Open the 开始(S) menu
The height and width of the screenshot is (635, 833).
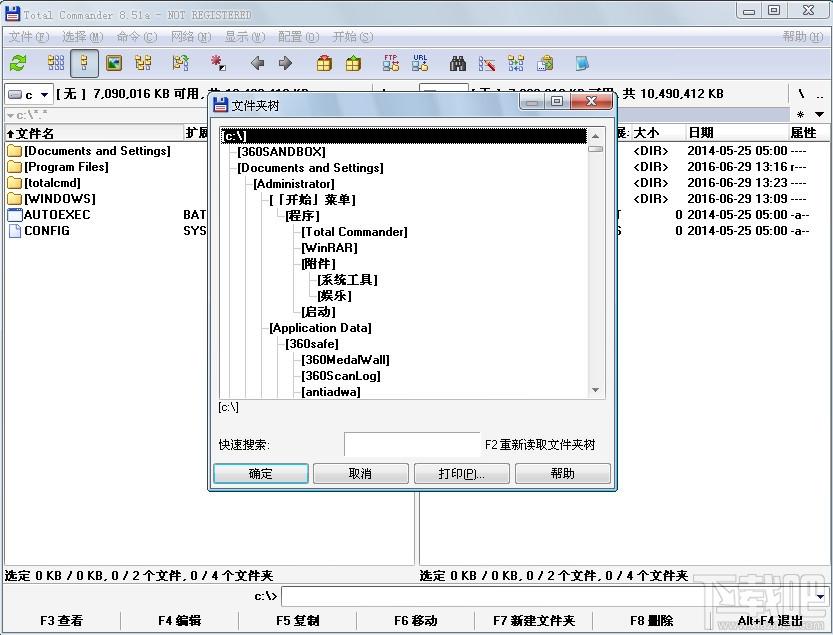click(x=353, y=37)
